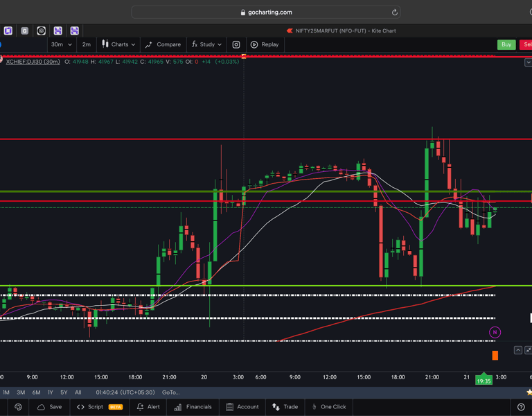Select the 3M range
This screenshot has height=416, width=532.
click(x=21, y=392)
